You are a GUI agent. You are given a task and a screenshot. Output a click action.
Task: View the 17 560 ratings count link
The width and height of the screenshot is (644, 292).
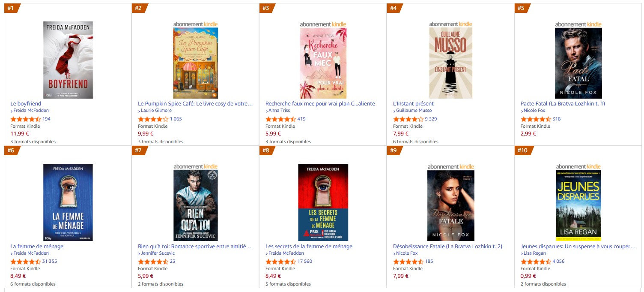pos(305,262)
